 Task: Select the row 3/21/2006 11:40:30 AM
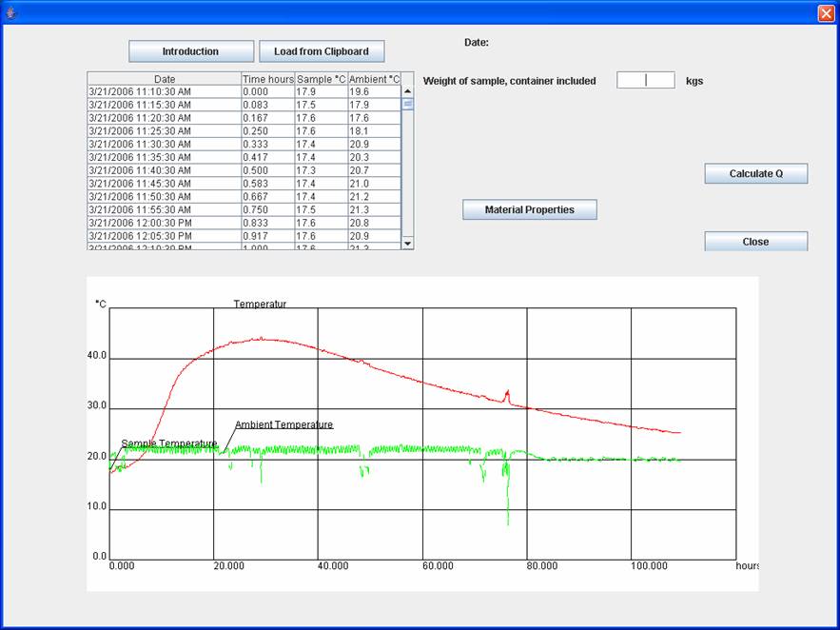(244, 170)
